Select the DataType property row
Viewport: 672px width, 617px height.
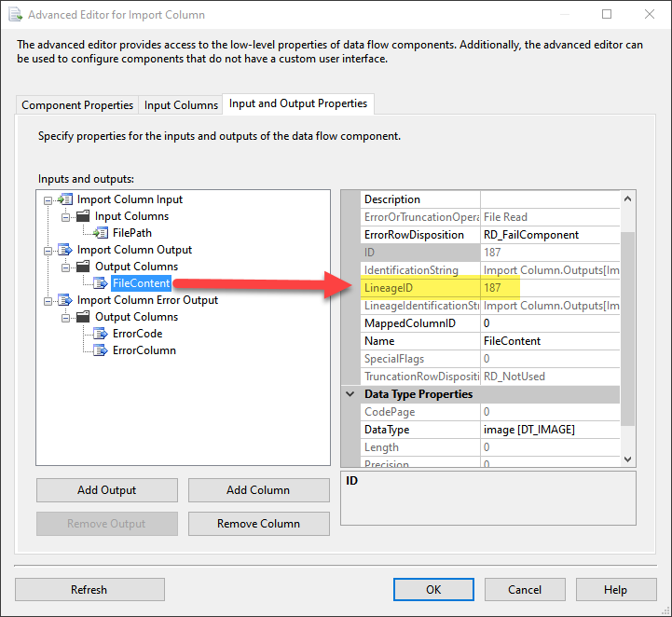tap(419, 430)
